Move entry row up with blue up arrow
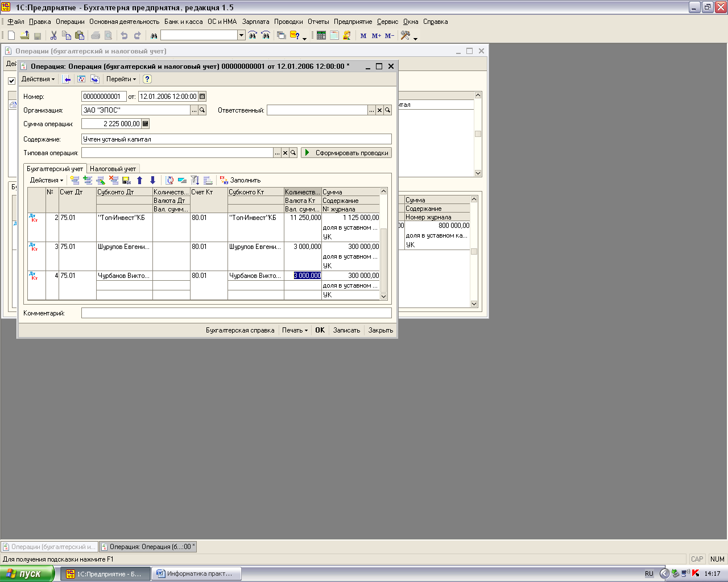 click(140, 180)
